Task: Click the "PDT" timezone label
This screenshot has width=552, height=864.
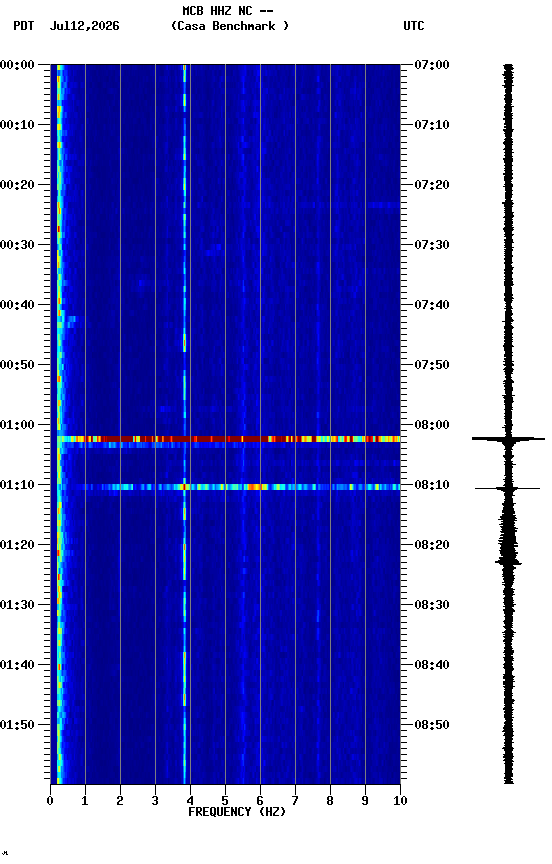Action: (24, 26)
